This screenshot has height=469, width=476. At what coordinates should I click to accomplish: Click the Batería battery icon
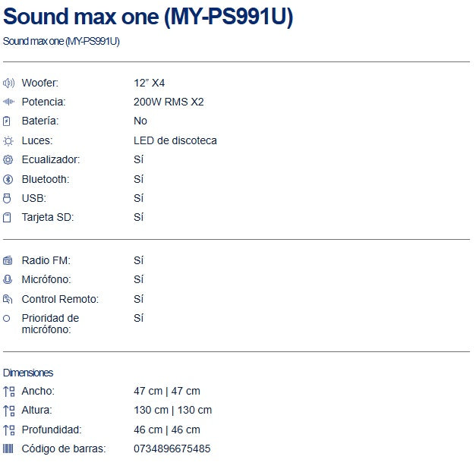pos(7,121)
